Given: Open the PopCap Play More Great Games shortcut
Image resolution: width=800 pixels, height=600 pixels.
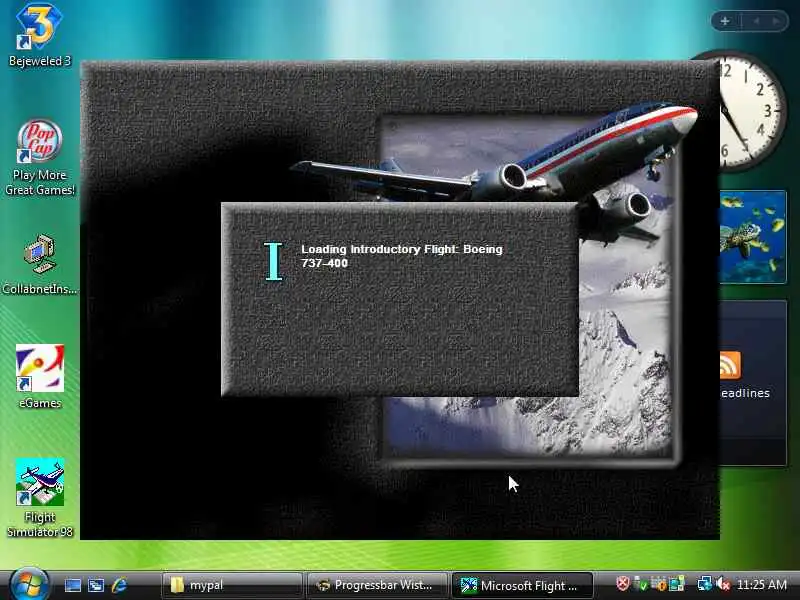Looking at the screenshot, I should [x=39, y=157].
